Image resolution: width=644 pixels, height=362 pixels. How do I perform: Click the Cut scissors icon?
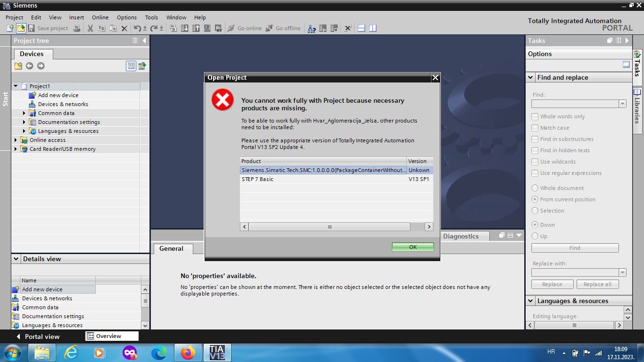(x=90, y=28)
